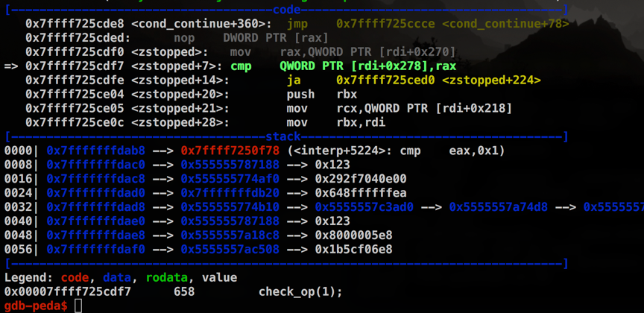Click stack address 0x7fffffffdab8
Image resolution: width=644 pixels, height=313 pixels.
coord(95,151)
